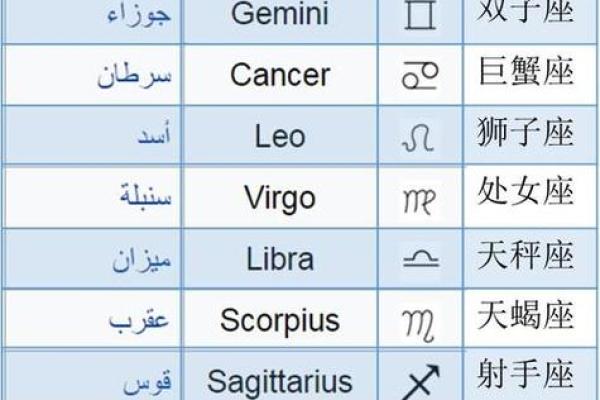The image size is (600, 400).
Task: Select the Scorpius name cell
Action: pyautogui.click(x=280, y=319)
